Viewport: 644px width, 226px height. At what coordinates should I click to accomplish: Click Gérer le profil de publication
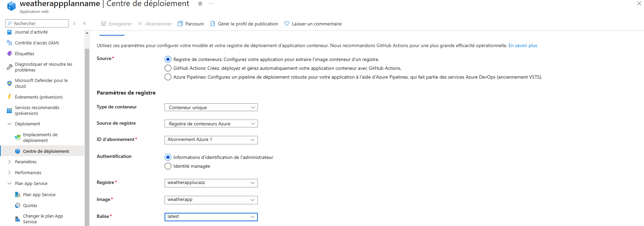click(x=248, y=24)
